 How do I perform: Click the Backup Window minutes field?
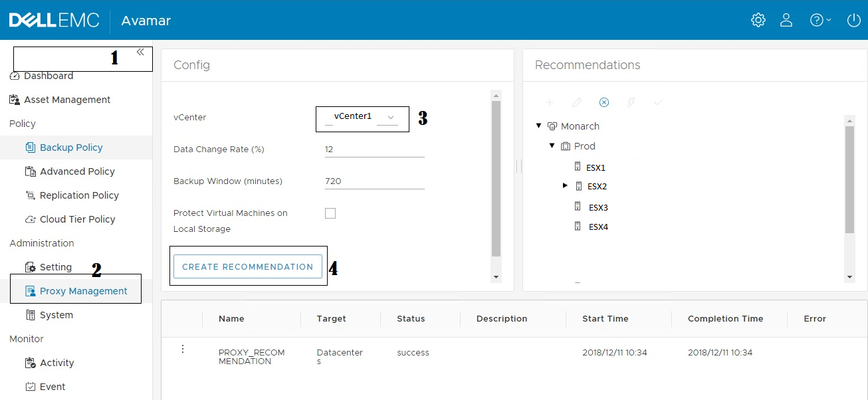pyautogui.click(x=374, y=181)
